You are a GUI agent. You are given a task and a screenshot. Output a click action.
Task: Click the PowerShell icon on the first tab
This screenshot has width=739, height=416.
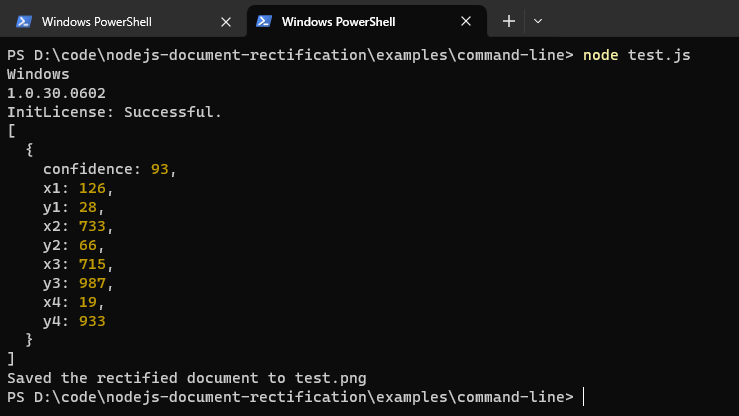click(23, 21)
